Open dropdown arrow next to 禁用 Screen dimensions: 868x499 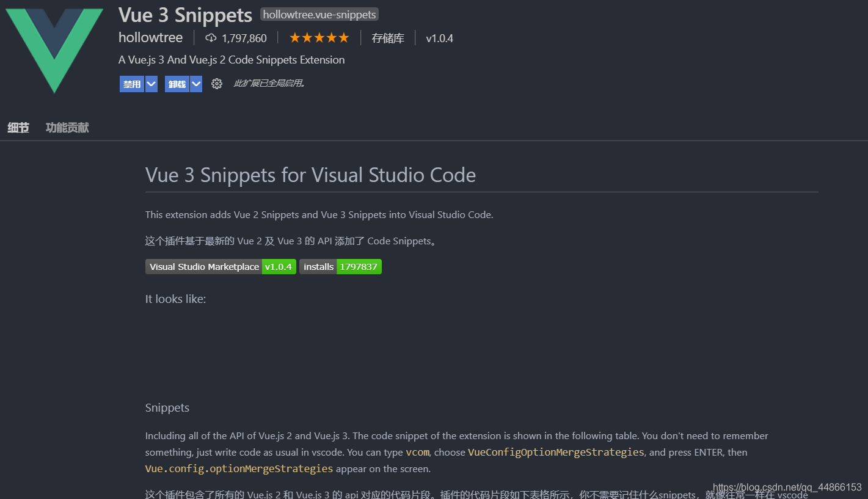point(151,84)
